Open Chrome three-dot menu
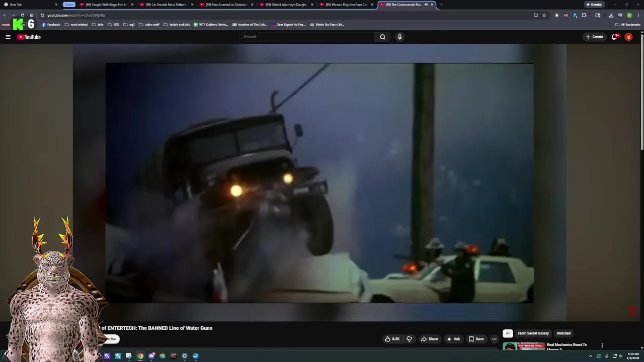This screenshot has height=362, width=644. point(637,15)
